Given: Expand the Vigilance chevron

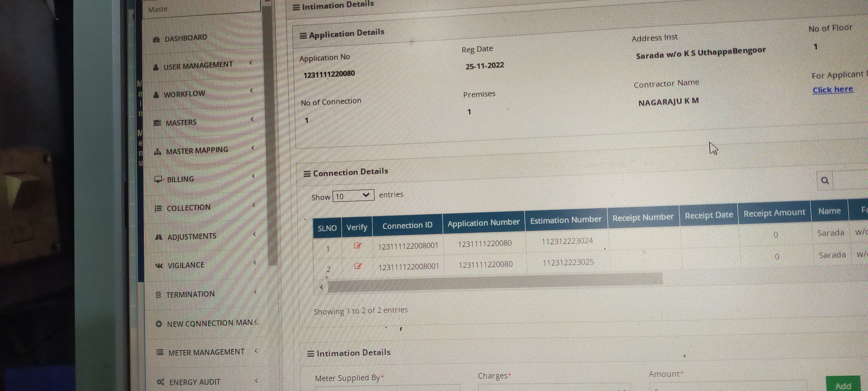Looking at the screenshot, I should click(x=255, y=262).
